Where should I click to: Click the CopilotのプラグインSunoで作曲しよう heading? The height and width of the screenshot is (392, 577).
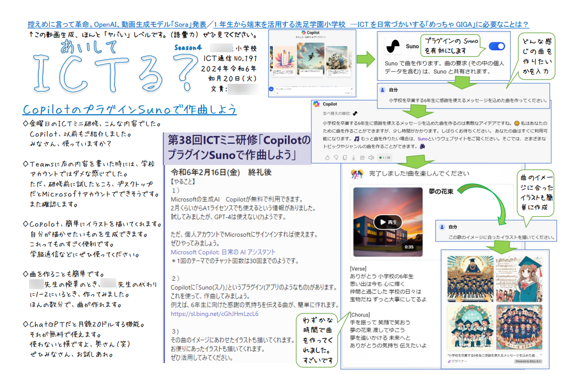point(130,109)
